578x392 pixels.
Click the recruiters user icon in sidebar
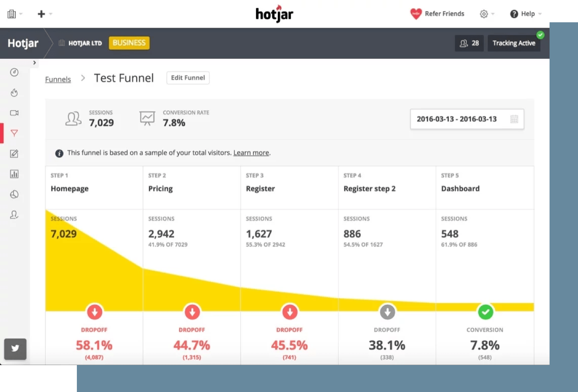14,214
